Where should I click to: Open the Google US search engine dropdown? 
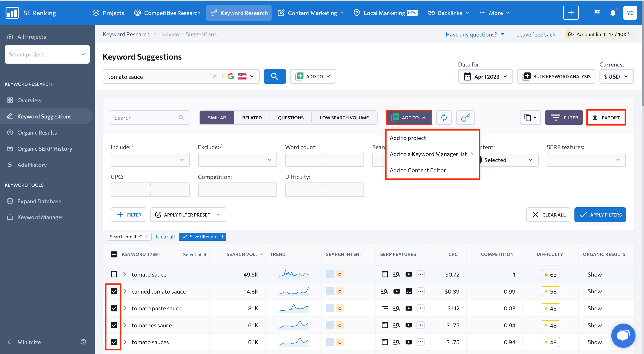click(x=240, y=76)
